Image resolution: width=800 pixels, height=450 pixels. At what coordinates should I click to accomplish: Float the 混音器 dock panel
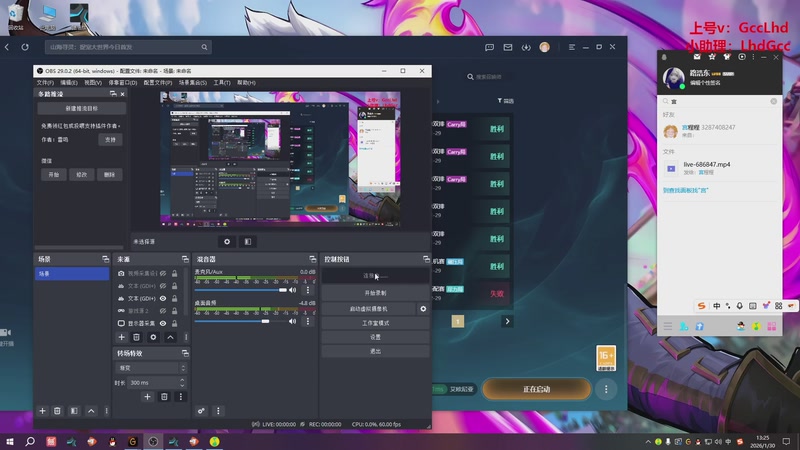312,259
